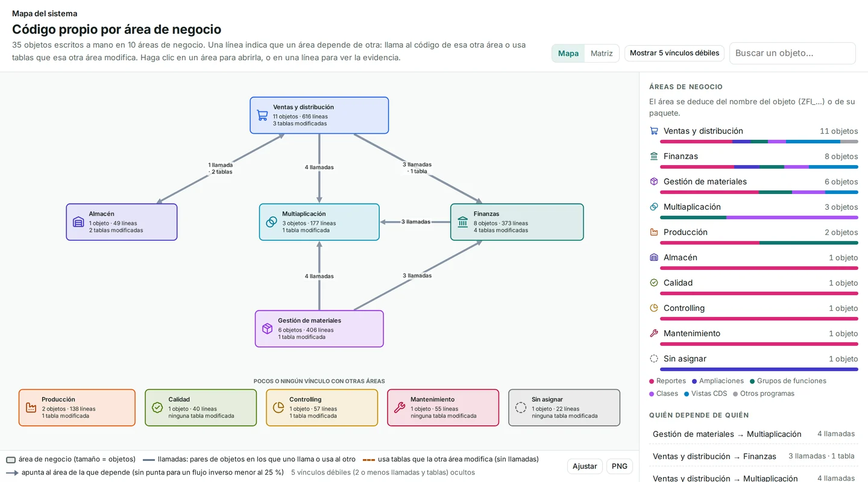Click the checkmark icon beside Calidad in the sidebar list
Image resolution: width=868 pixels, height=482 pixels.
coord(654,283)
